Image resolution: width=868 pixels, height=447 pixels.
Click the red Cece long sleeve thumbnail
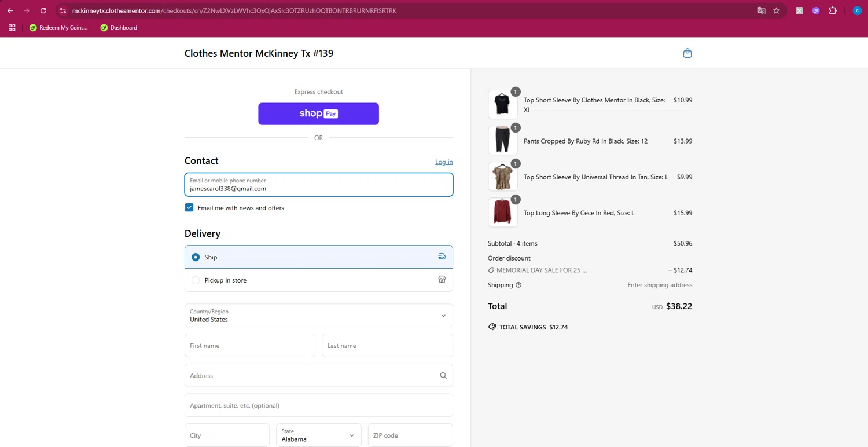point(502,212)
